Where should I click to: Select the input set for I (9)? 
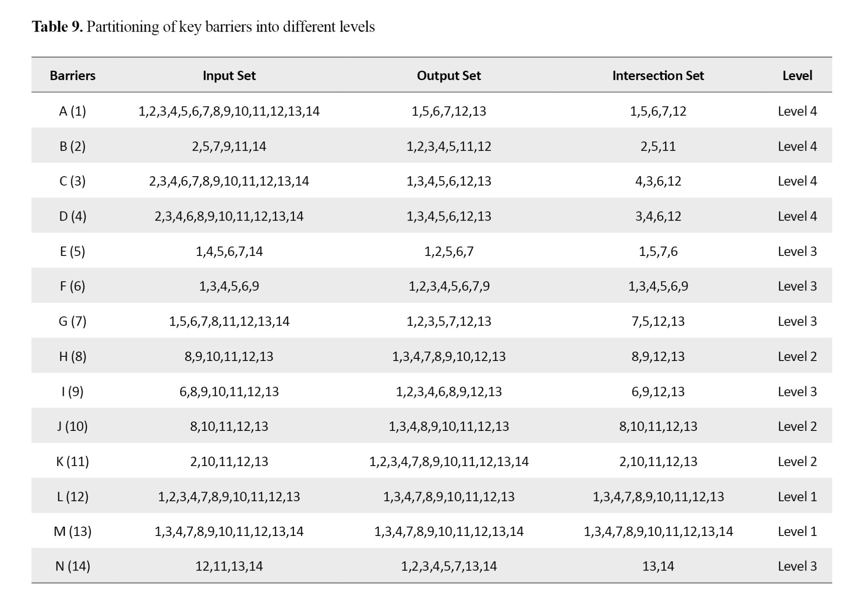point(229,391)
